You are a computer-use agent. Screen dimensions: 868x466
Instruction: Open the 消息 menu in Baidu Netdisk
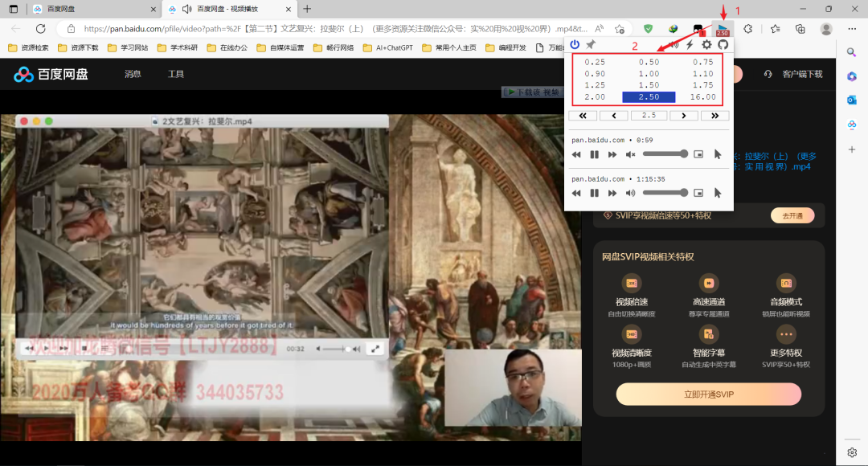[133, 74]
